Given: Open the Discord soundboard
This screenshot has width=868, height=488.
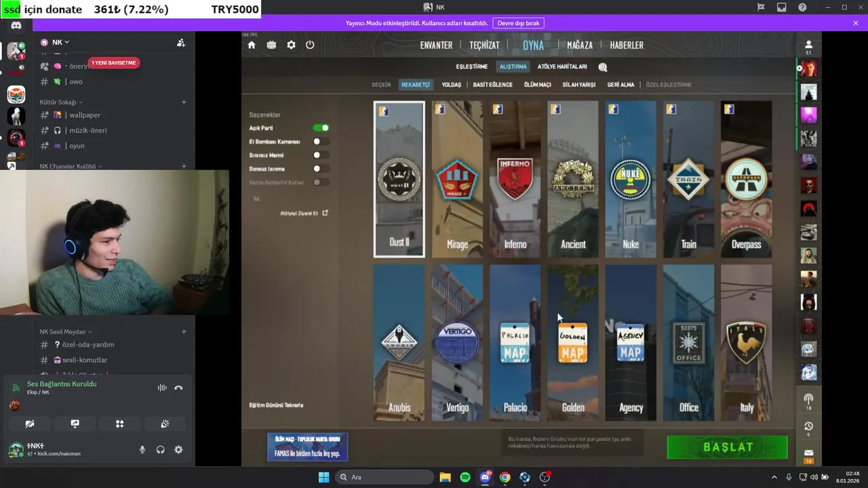Looking at the screenshot, I should pyautogui.click(x=165, y=424).
